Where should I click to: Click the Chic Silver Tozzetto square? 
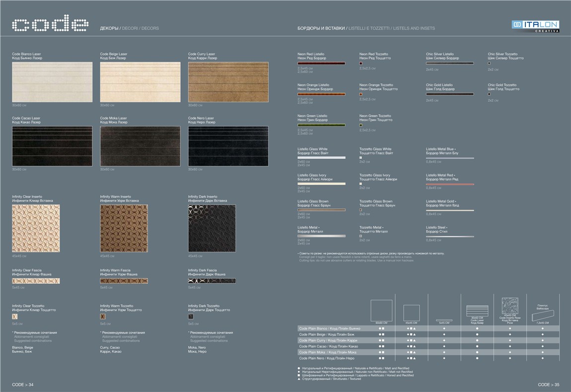489,64
